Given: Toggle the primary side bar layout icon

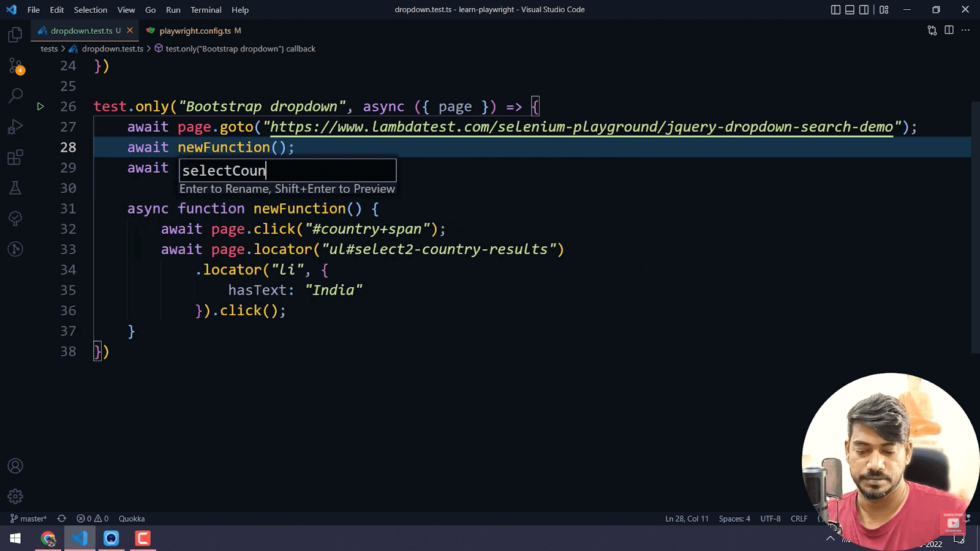Looking at the screenshot, I should [835, 10].
